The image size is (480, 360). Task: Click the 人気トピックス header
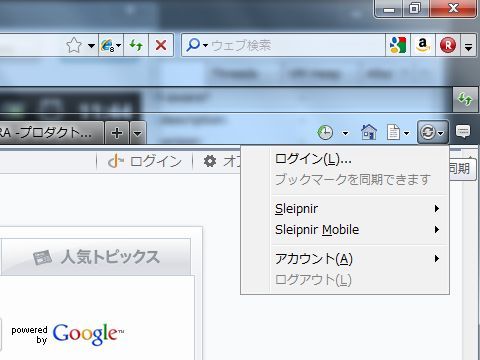point(97,257)
